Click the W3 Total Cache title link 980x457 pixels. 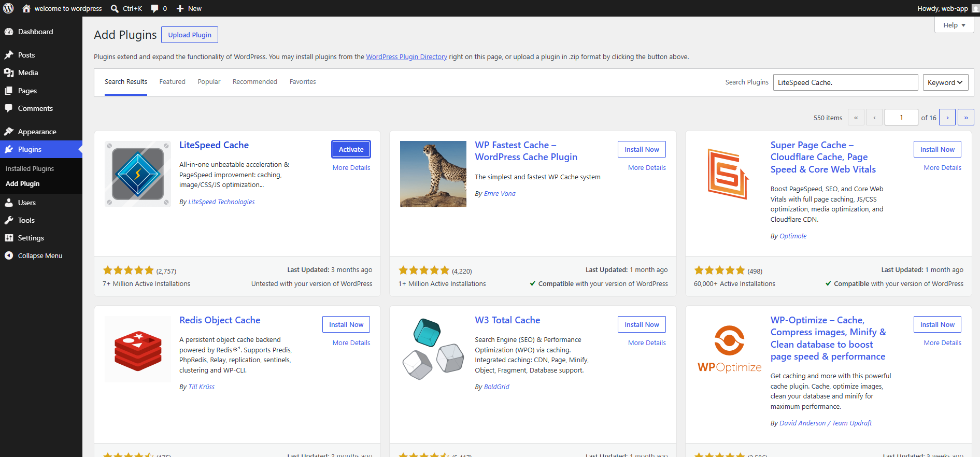(x=507, y=320)
